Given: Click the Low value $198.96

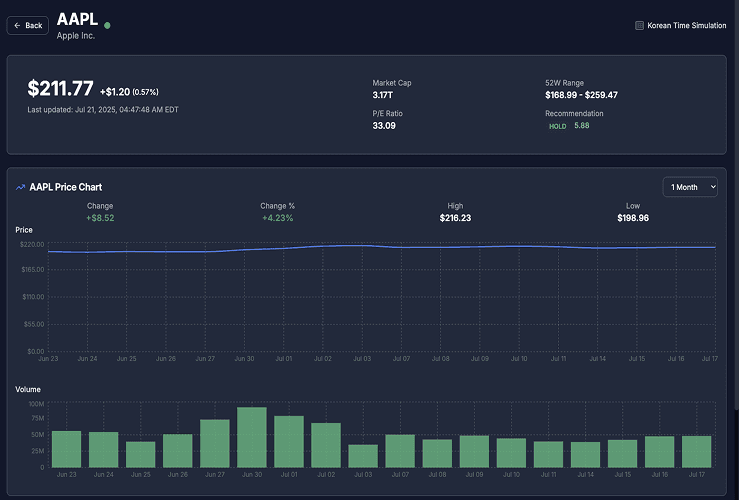Looking at the screenshot, I should pos(633,218).
